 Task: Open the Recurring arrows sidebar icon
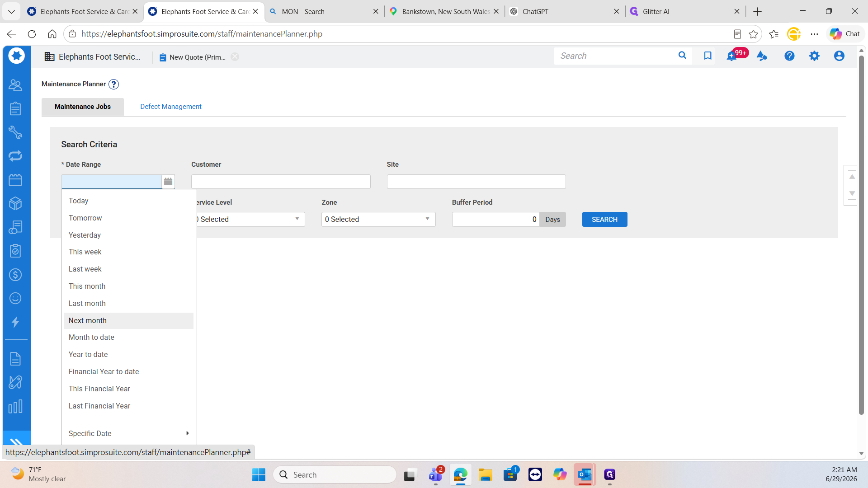15,156
